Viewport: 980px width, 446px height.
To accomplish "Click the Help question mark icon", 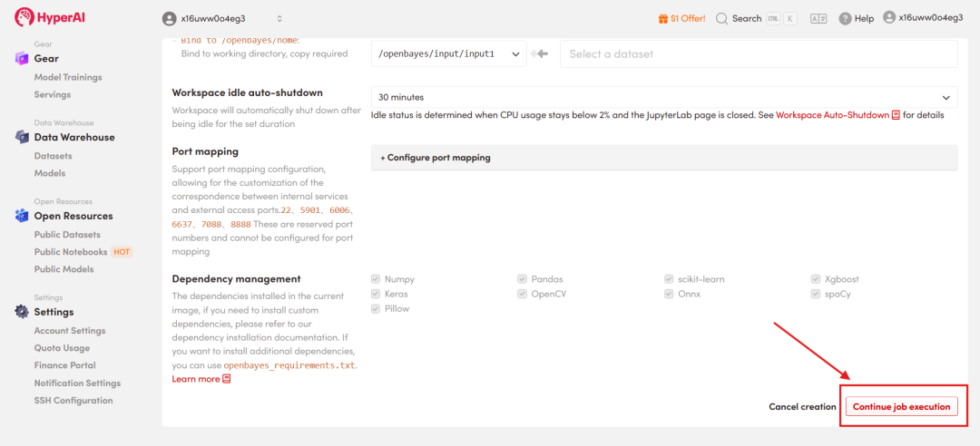I will 845,19.
